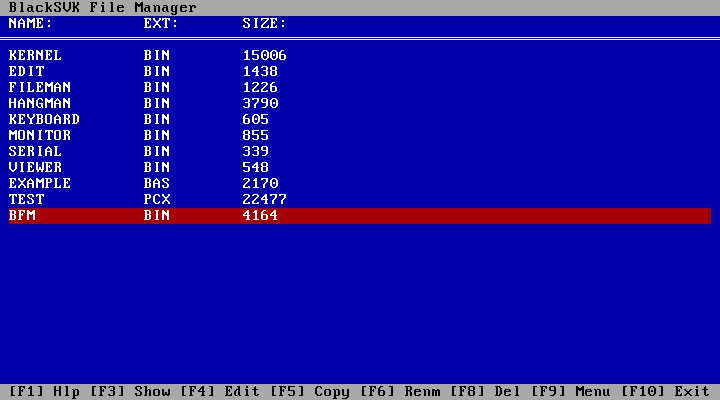The width and height of the screenshot is (720, 400).
Task: Click the BlackSVK File Manager title
Action: 102,8
